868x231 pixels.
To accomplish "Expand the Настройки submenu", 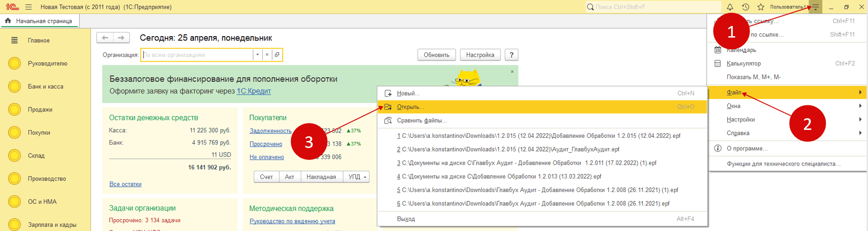I will (741, 120).
